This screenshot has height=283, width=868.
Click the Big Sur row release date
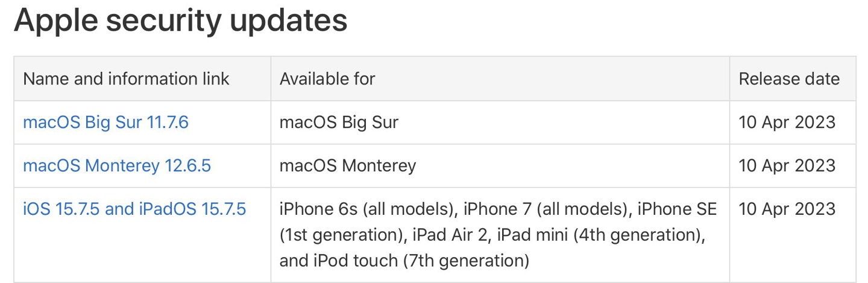(787, 122)
